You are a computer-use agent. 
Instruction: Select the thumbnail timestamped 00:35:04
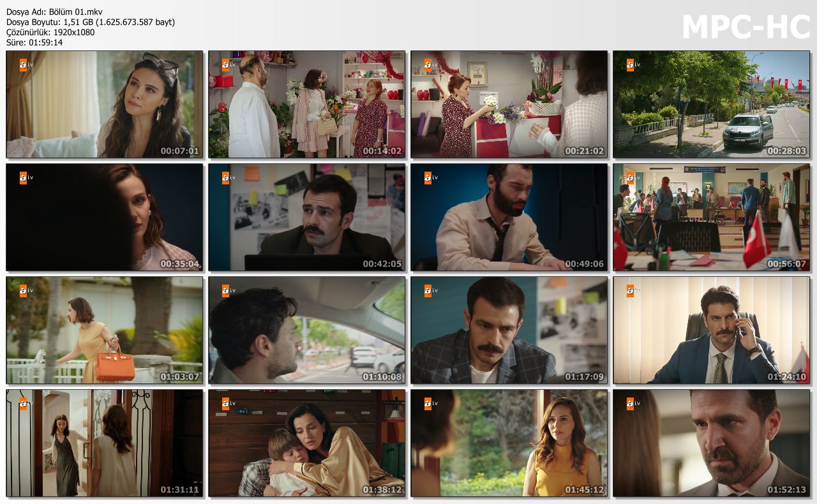pyautogui.click(x=105, y=218)
